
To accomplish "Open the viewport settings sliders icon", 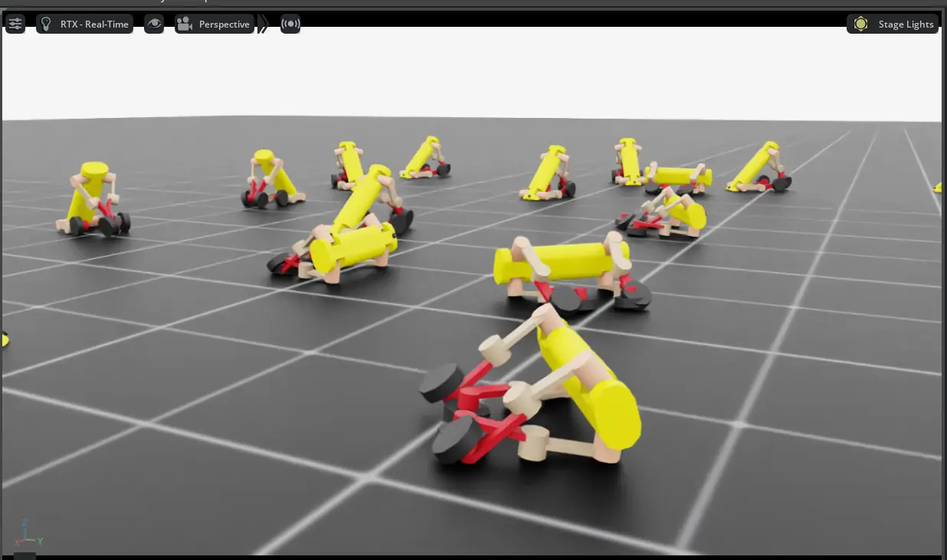I will tap(15, 24).
